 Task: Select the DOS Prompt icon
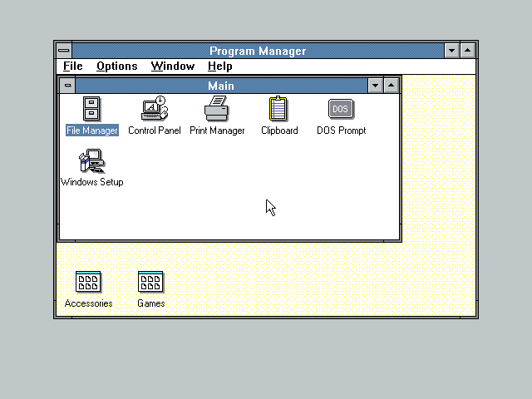click(341, 109)
